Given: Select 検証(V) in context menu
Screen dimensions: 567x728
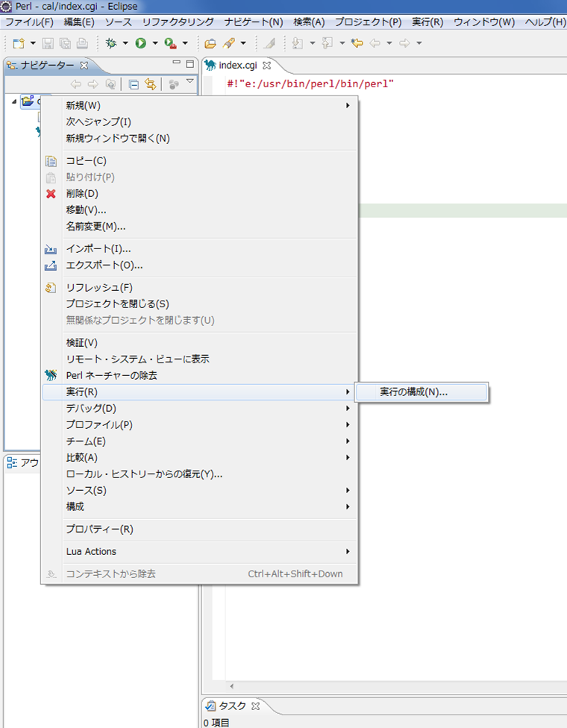Looking at the screenshot, I should pyautogui.click(x=200, y=342).
